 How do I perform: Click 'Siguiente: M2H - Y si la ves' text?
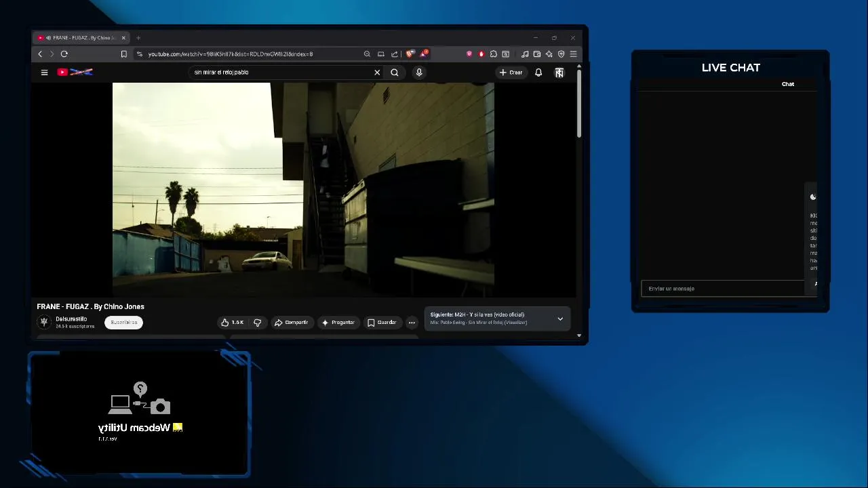point(477,314)
